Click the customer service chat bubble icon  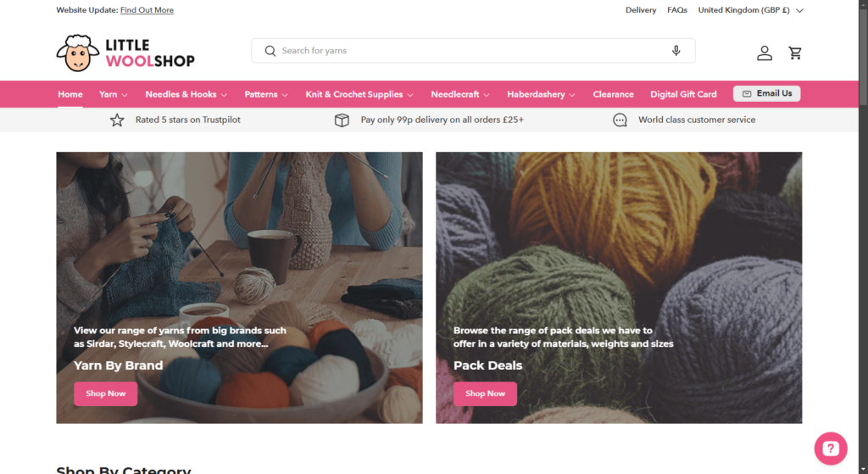(x=620, y=120)
